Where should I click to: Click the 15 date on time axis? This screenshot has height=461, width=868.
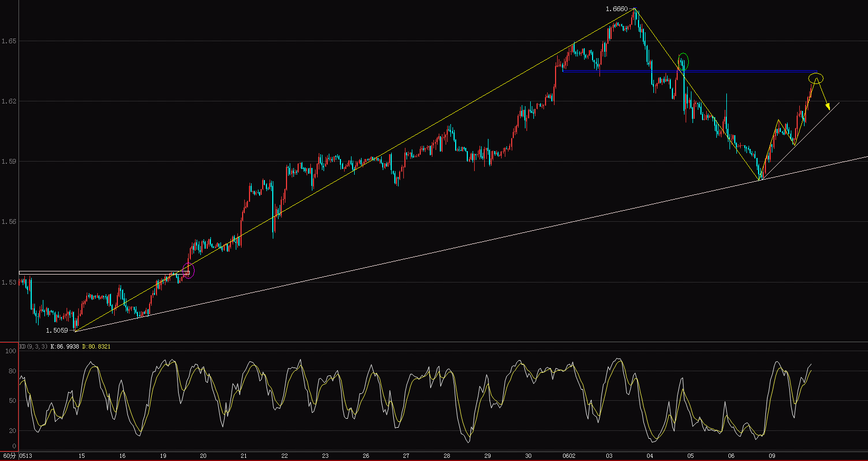coord(81,456)
